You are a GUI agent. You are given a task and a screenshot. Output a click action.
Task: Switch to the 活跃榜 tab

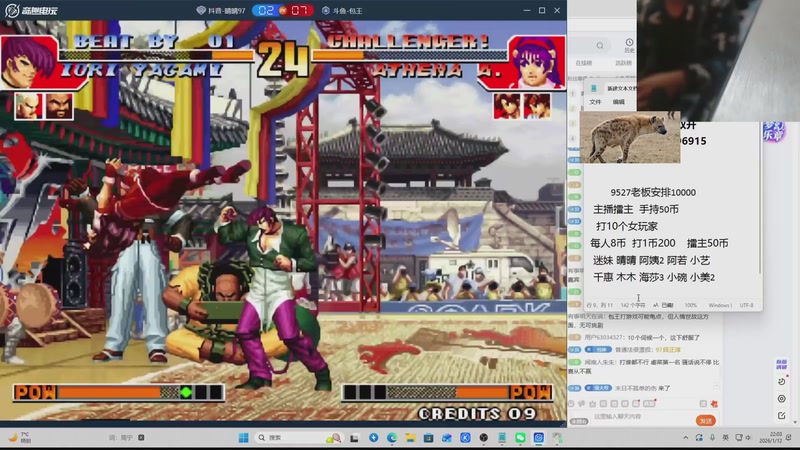click(623, 63)
